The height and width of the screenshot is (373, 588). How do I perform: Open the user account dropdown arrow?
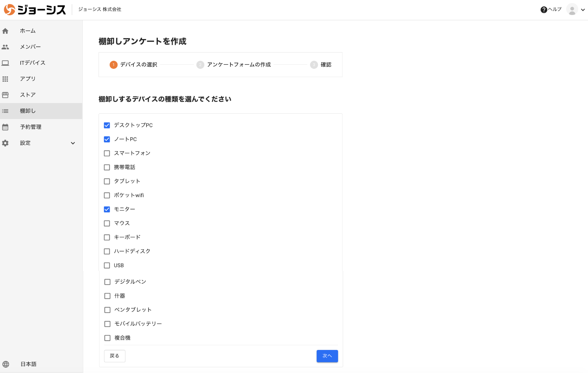[x=583, y=10]
